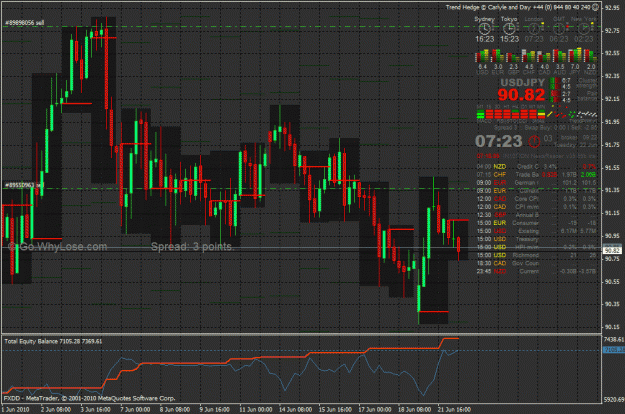625x414 pixels.
Task: Select the JPY currency strength bars
Action: tap(575, 56)
